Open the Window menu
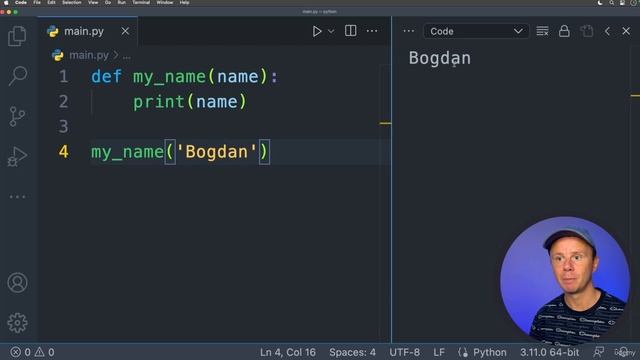Screen dimensions: 640x360 coord(165,2)
